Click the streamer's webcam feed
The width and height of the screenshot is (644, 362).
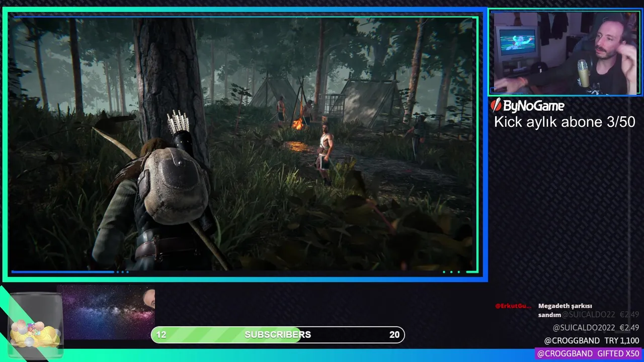(x=565, y=52)
